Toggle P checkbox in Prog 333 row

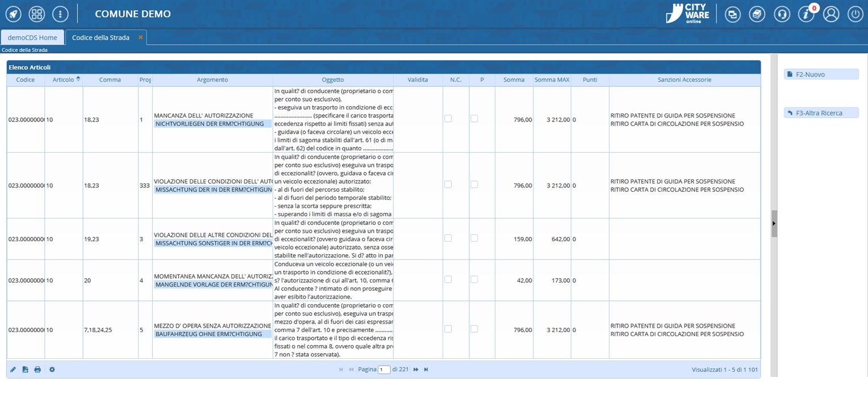pos(474,185)
